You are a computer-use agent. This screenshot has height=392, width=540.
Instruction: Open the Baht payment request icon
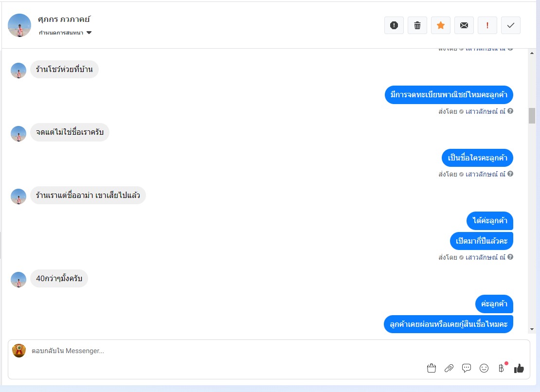click(x=502, y=368)
